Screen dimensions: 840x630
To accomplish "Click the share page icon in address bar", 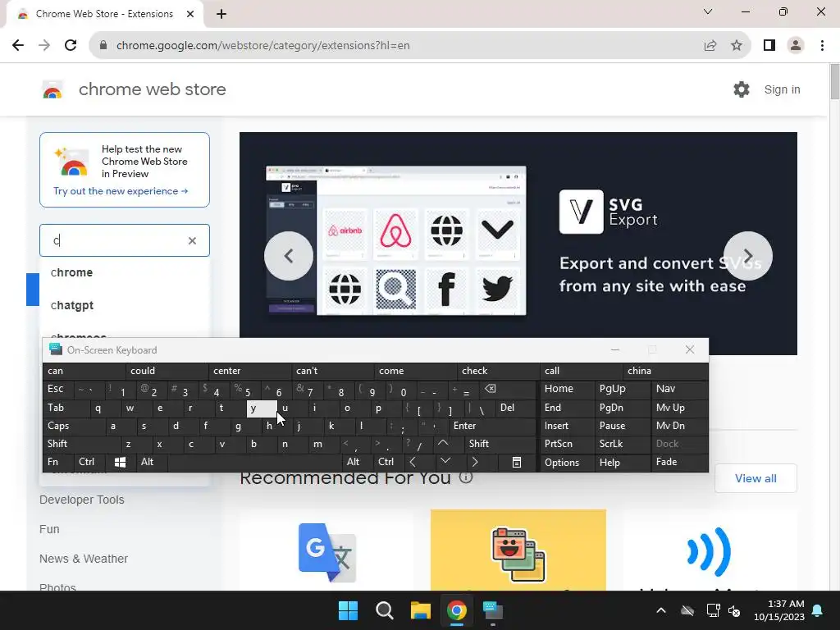I will pos(710,46).
